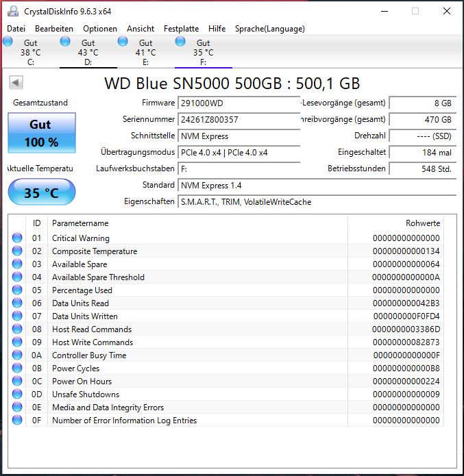Select drive E: health status icon
This screenshot has height=476, width=464.
click(x=123, y=41)
